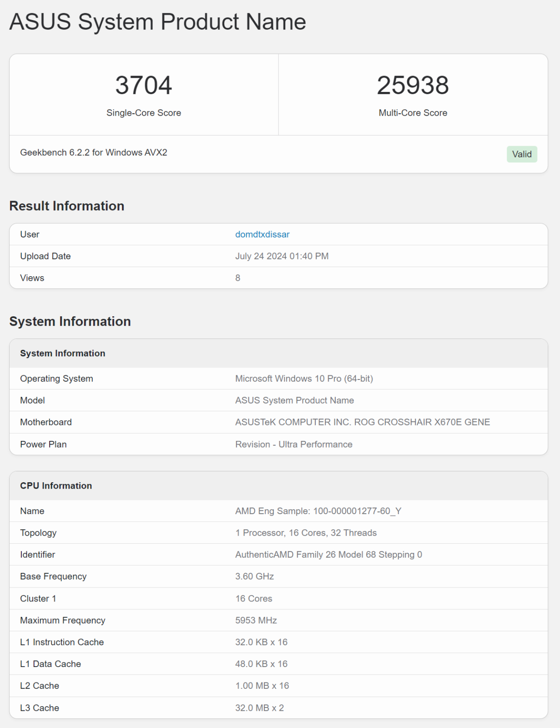Click the green Valid badge

pyautogui.click(x=521, y=154)
